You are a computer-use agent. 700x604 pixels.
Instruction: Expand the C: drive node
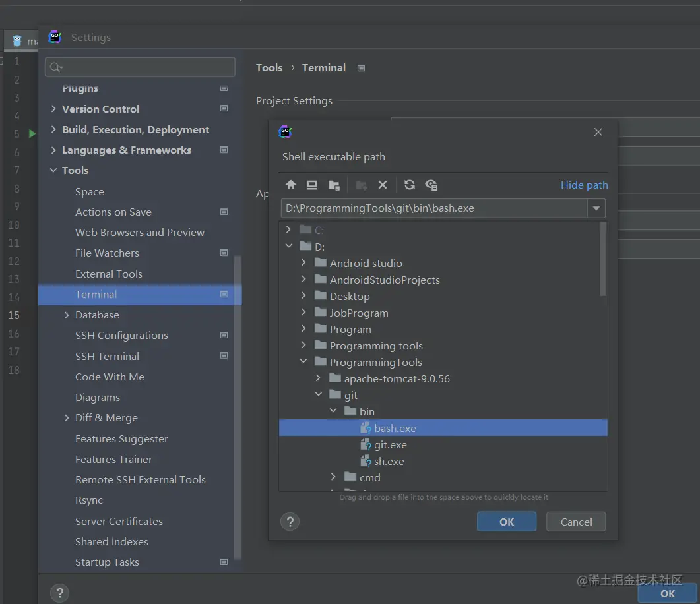288,229
